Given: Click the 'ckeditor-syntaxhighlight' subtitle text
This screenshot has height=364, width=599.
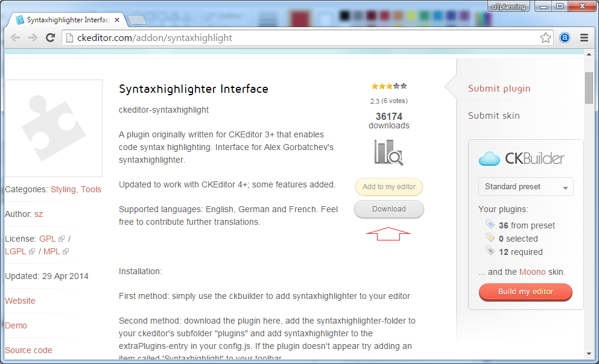Looking at the screenshot, I should pos(163,110).
